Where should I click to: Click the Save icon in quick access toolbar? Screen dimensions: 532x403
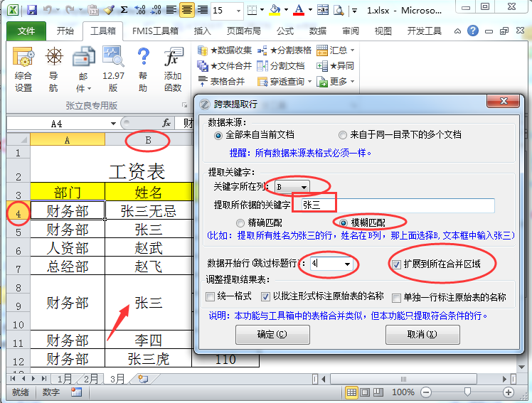coord(32,10)
